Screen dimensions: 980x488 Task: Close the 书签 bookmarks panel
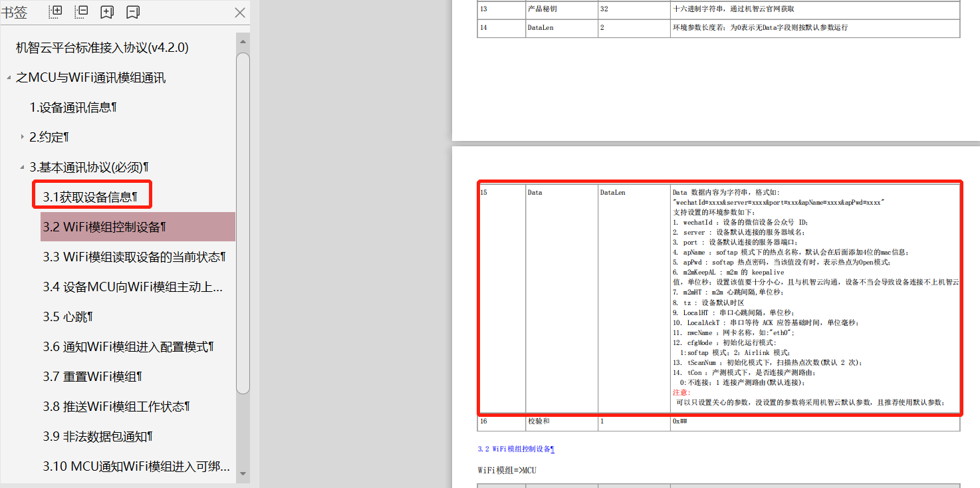pos(239,12)
